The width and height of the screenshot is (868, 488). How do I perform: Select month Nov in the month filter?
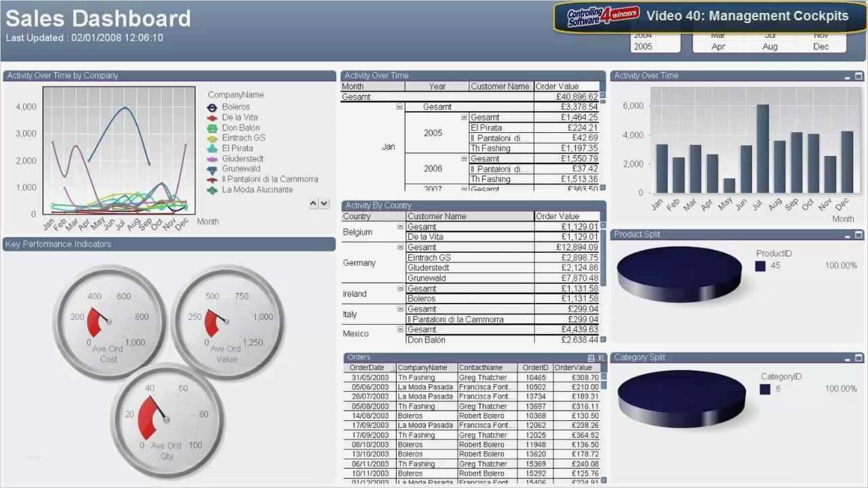point(820,34)
